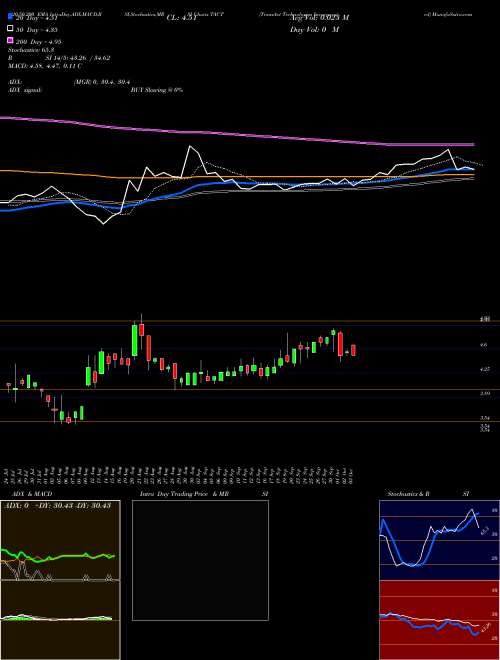
Task: Click the 'Stochastics: 63.3' readout
Action: click(31, 50)
